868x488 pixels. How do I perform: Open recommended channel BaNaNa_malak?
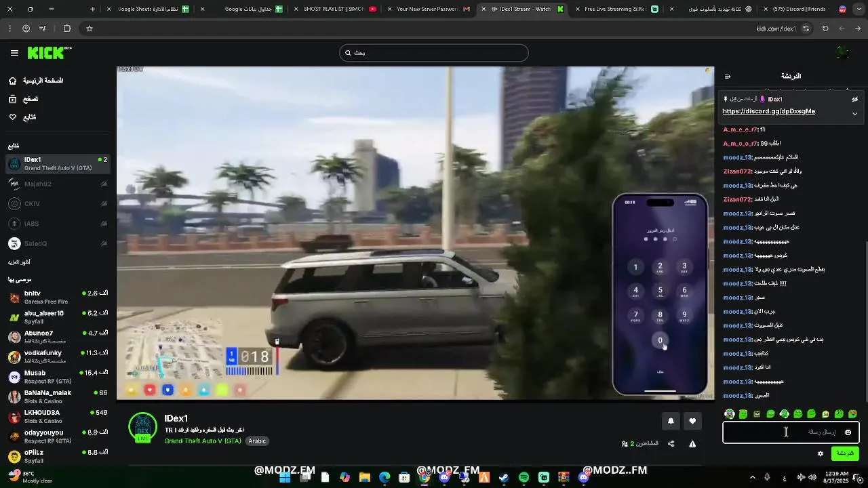pos(58,396)
